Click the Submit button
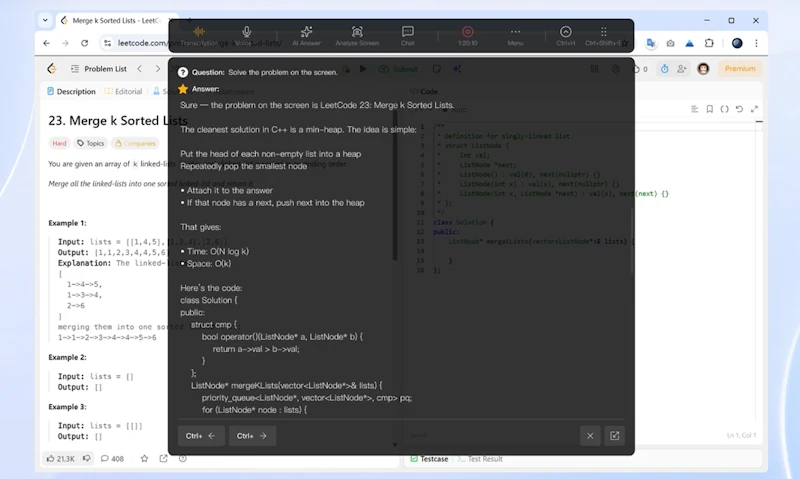This screenshot has width=800, height=479. point(398,69)
